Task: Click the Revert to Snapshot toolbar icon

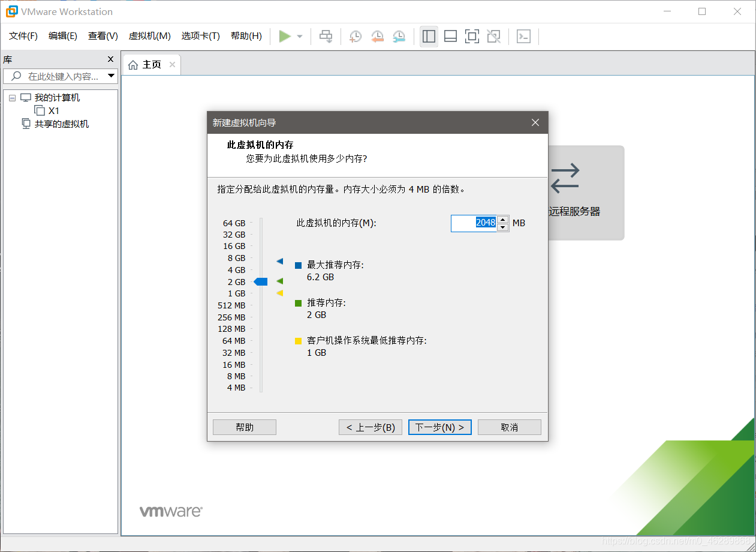Action: tap(377, 37)
